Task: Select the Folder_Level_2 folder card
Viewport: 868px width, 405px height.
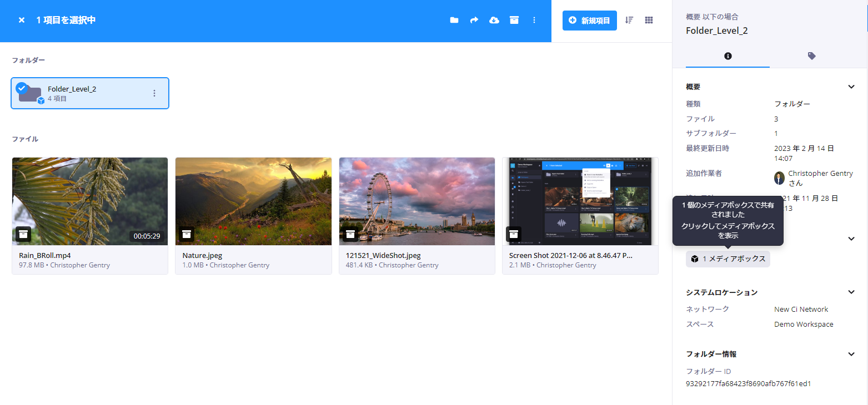Action: pos(90,93)
